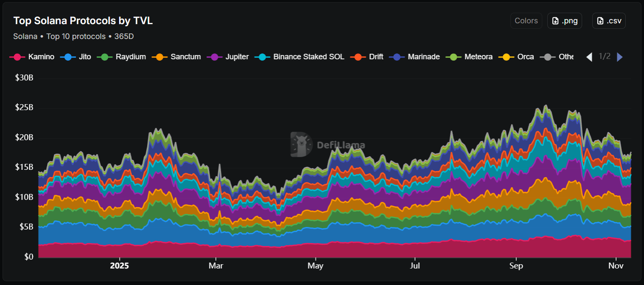Toggle the Jupiter series visibility
The height and width of the screenshot is (285, 644).
214,56
